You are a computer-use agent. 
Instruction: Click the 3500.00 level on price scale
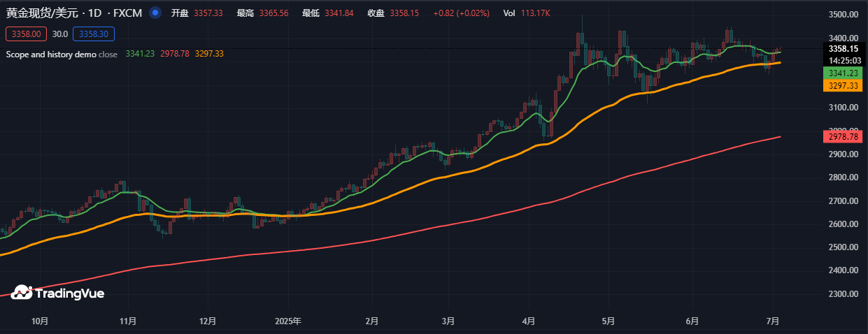[x=843, y=15]
